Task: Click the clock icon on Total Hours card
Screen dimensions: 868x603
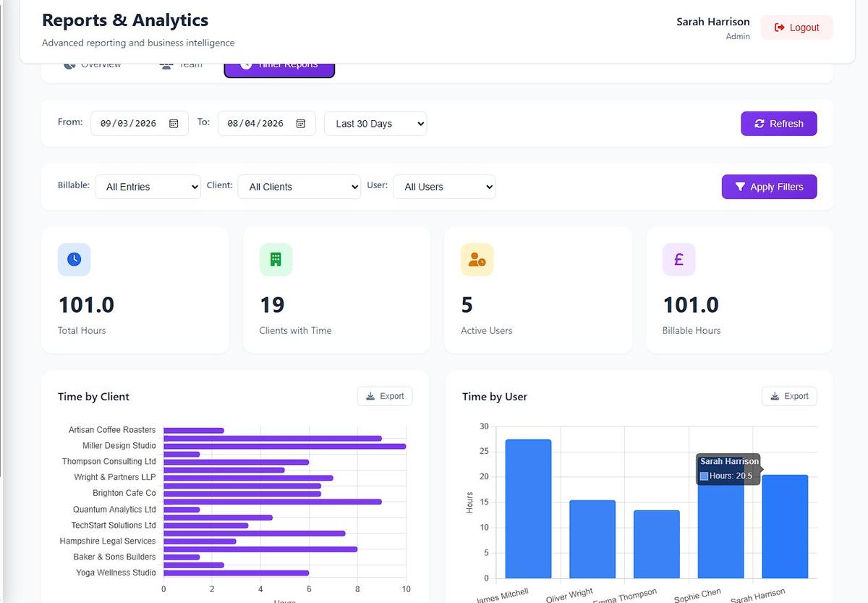Action: [x=74, y=259]
